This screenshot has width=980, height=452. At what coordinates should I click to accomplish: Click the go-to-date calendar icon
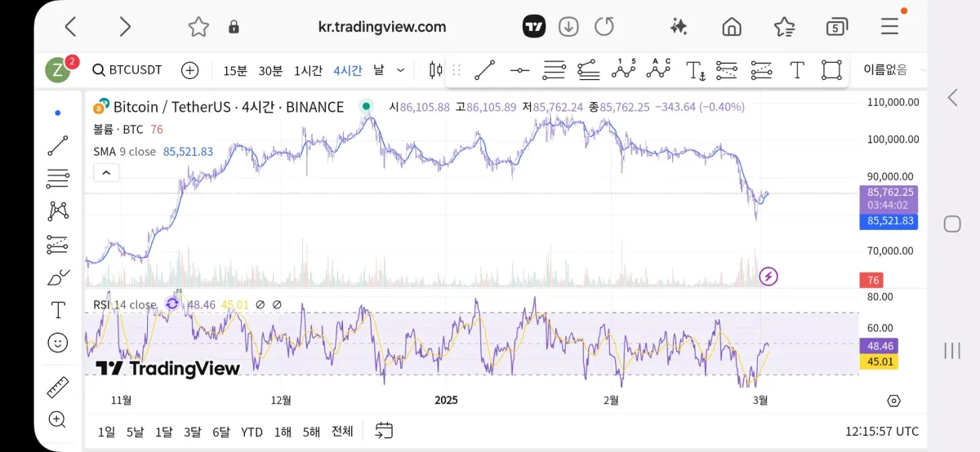384,431
